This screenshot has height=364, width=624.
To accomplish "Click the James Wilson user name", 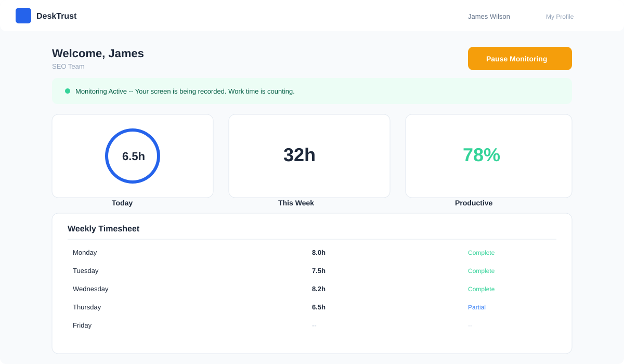I will coord(489,17).
